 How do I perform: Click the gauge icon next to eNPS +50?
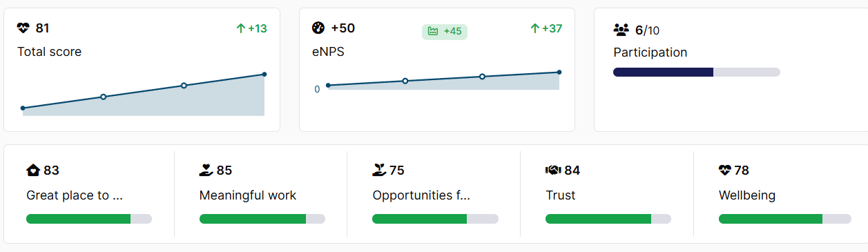tap(318, 28)
